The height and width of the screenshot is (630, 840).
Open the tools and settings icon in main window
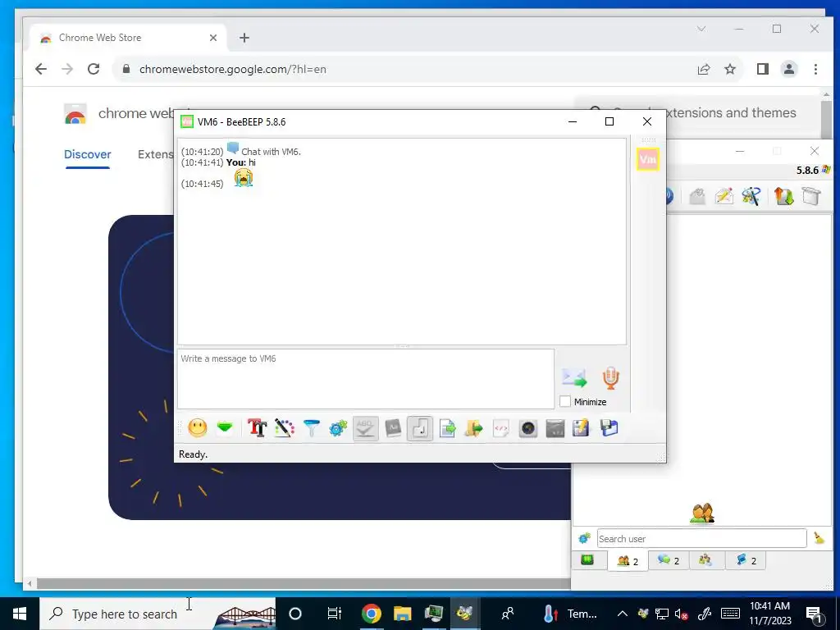click(x=751, y=197)
